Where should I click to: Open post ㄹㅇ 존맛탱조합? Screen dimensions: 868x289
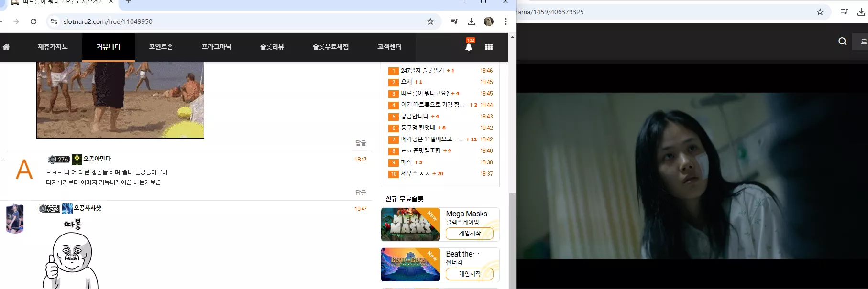[x=421, y=151]
